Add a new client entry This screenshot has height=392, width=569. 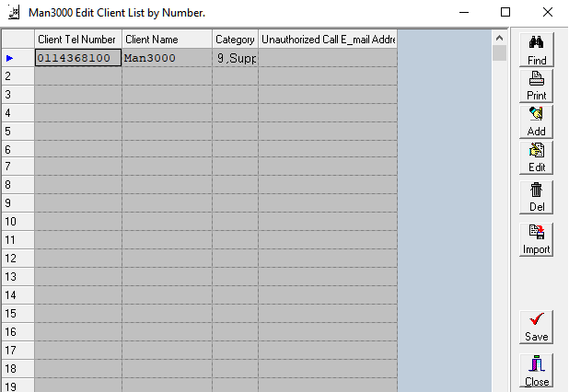(537, 121)
